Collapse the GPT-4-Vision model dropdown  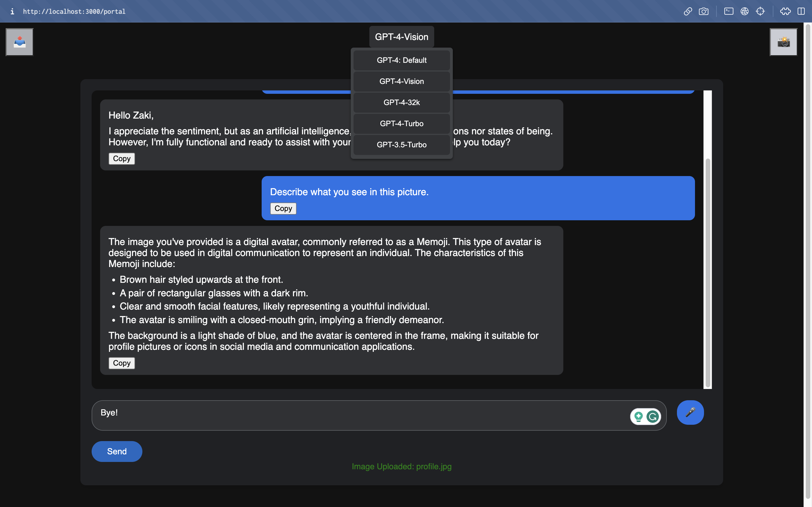point(401,37)
